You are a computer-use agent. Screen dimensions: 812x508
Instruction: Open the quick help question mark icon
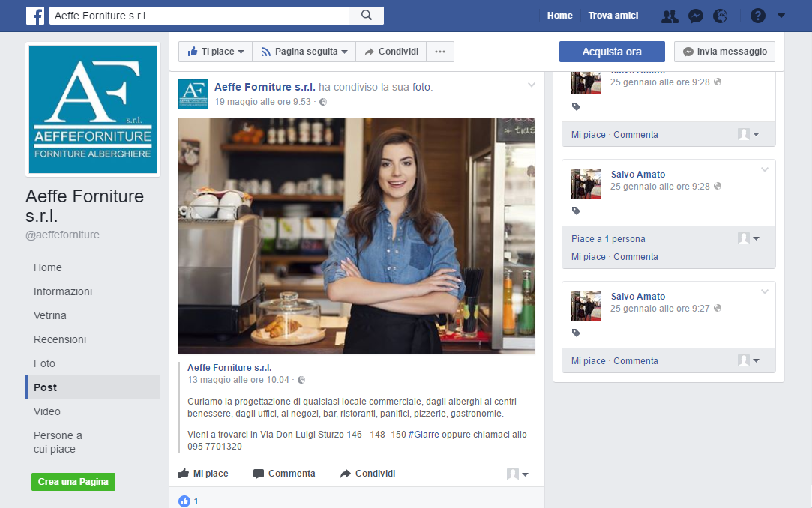pos(757,16)
